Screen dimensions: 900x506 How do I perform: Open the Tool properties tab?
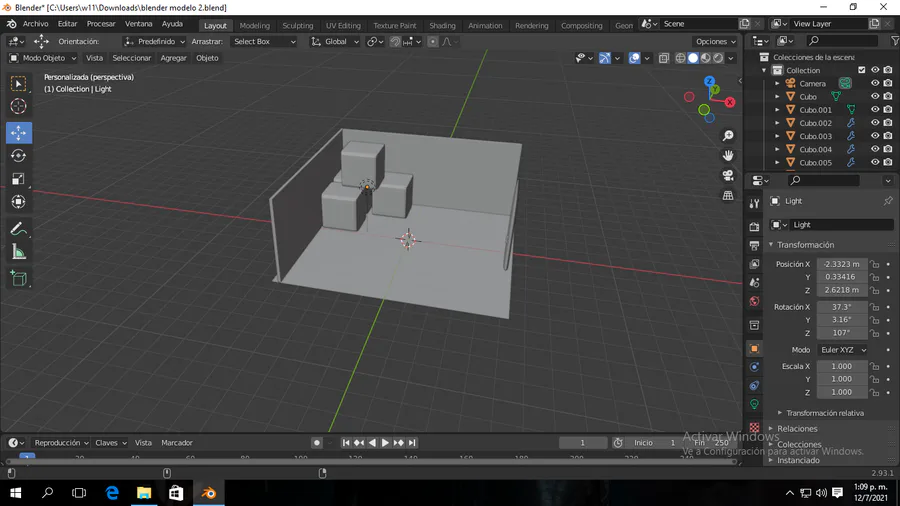(754, 203)
